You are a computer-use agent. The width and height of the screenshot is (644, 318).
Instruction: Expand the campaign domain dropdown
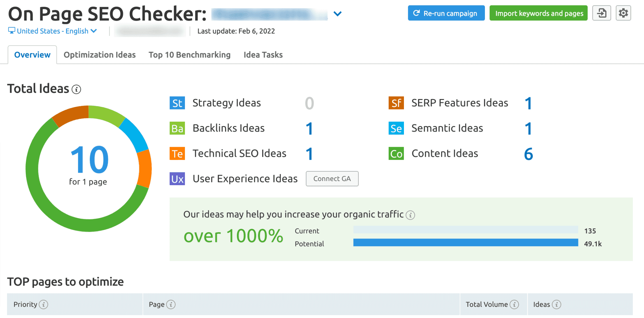tap(338, 14)
